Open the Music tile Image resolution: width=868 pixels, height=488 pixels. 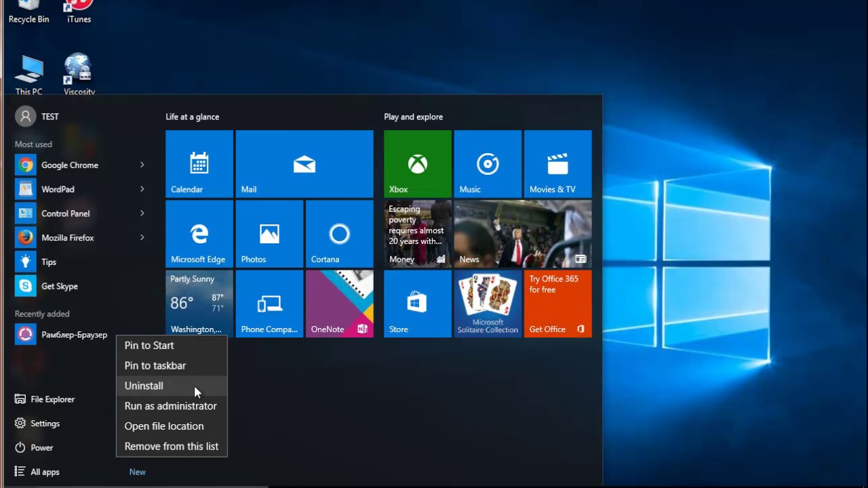pyautogui.click(x=488, y=164)
